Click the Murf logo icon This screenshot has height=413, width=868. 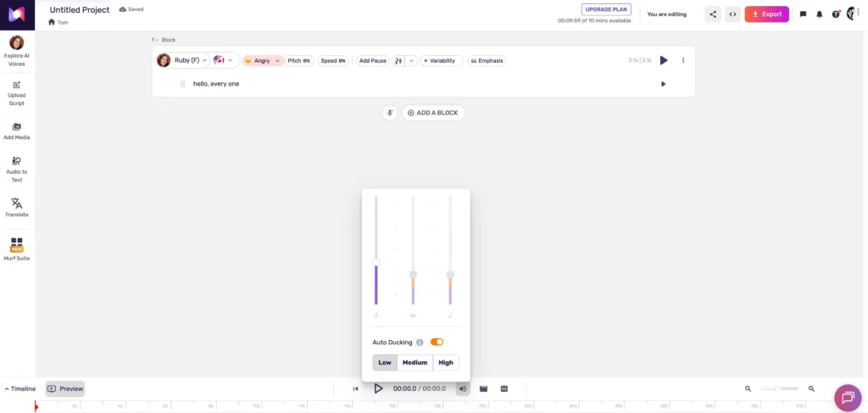click(17, 15)
